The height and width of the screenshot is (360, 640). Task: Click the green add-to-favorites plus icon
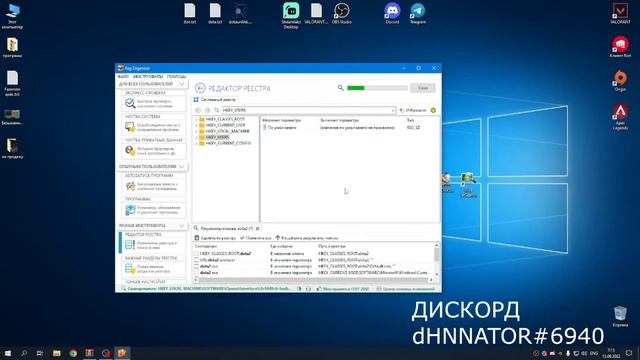433,110
